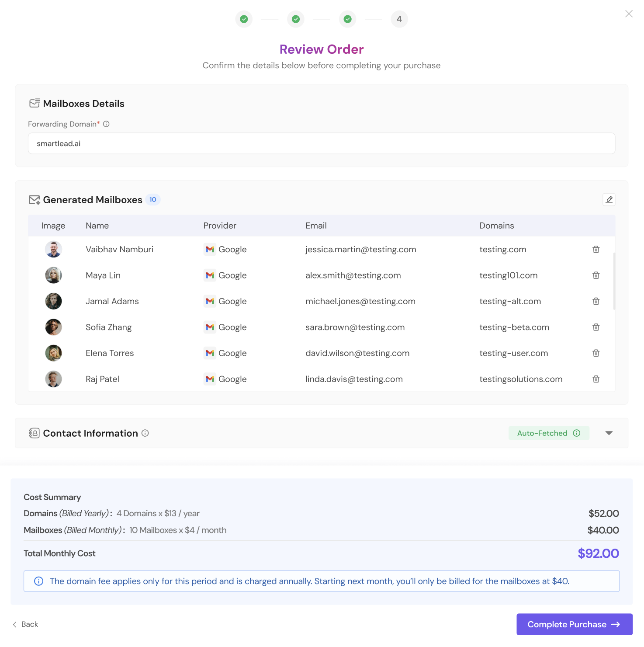This screenshot has width=644, height=647.
Task: Remove Elena Torres using trash icon
Action: (596, 353)
